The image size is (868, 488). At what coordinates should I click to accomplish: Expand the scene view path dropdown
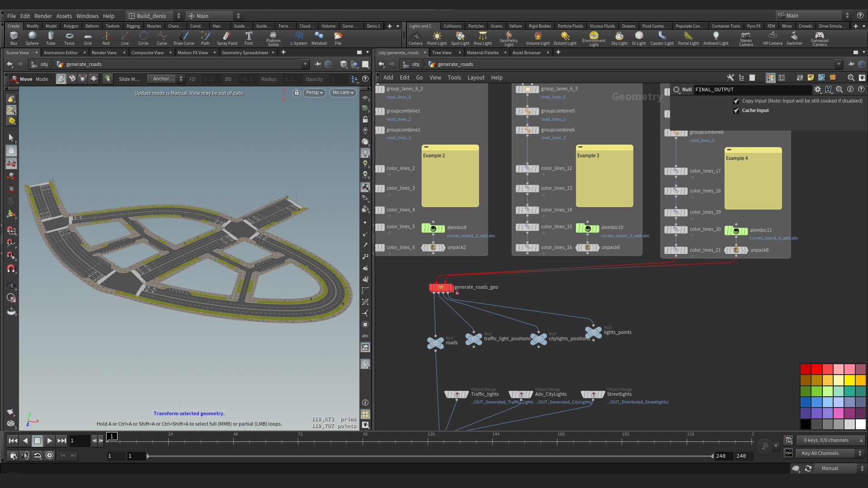pyautogui.click(x=305, y=64)
